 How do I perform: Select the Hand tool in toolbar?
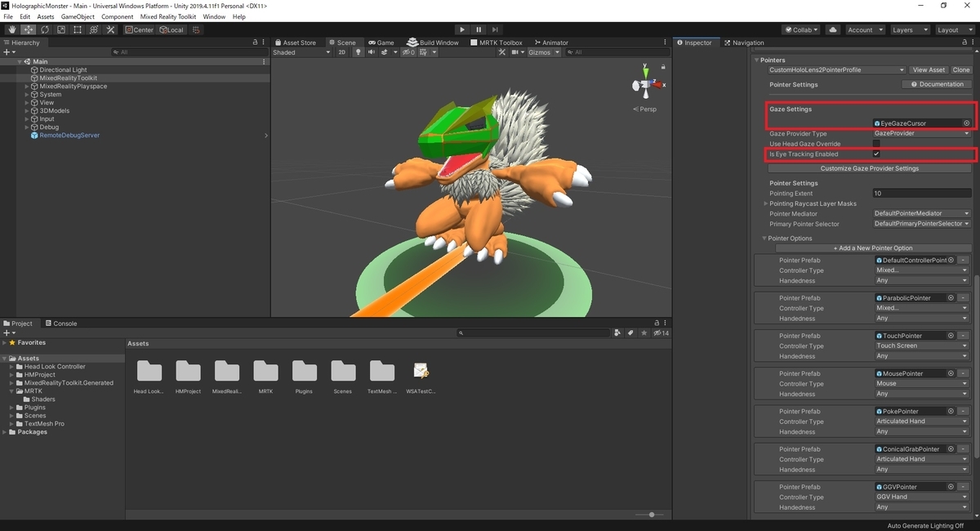[11, 29]
